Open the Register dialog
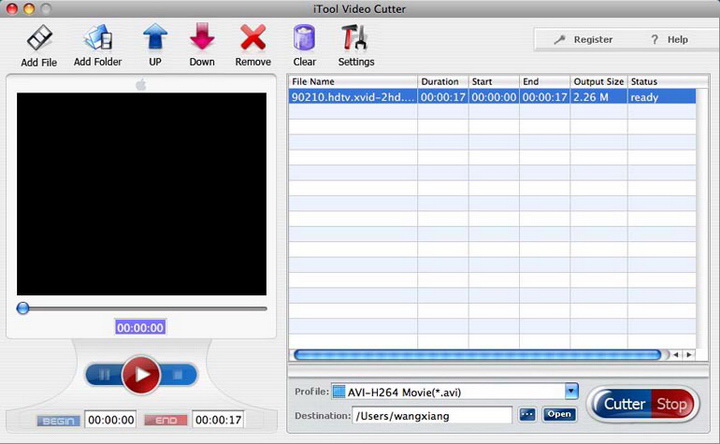 [x=584, y=40]
